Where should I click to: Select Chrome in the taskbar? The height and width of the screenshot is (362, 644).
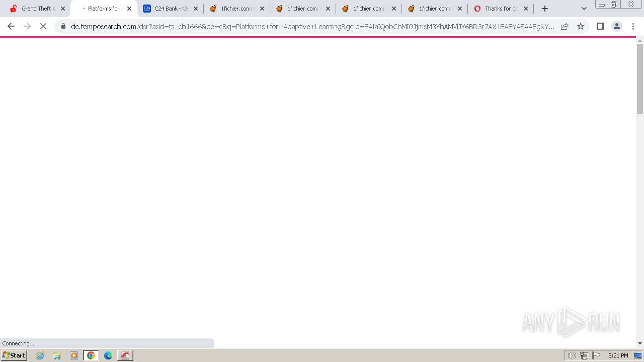91,355
